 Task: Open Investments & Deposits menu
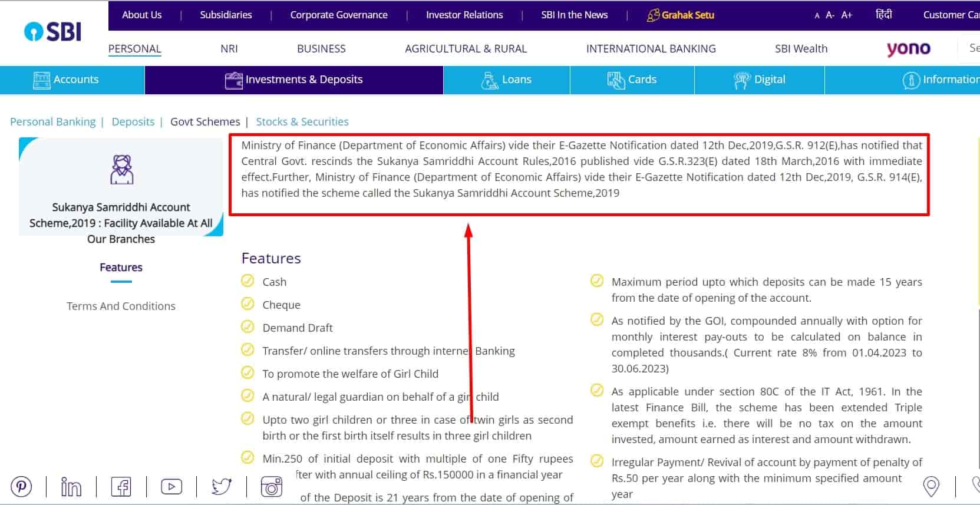(294, 80)
